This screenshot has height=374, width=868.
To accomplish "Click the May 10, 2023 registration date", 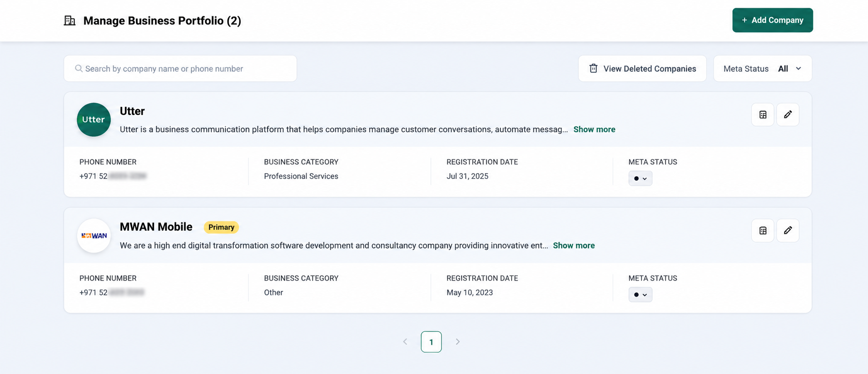I will (470, 293).
